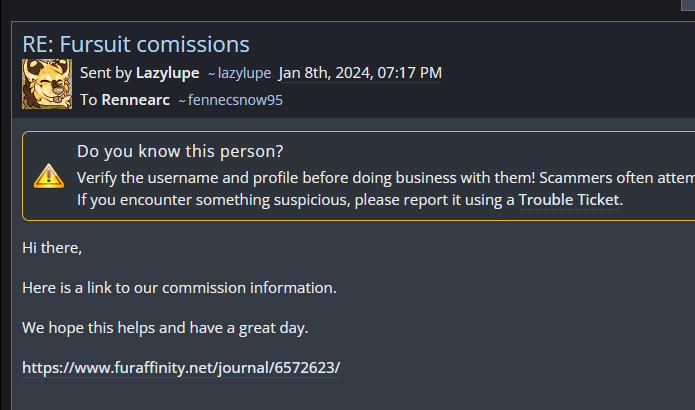
Task: Click the Jan 8th, 2024 timestamp
Action: coord(360,73)
